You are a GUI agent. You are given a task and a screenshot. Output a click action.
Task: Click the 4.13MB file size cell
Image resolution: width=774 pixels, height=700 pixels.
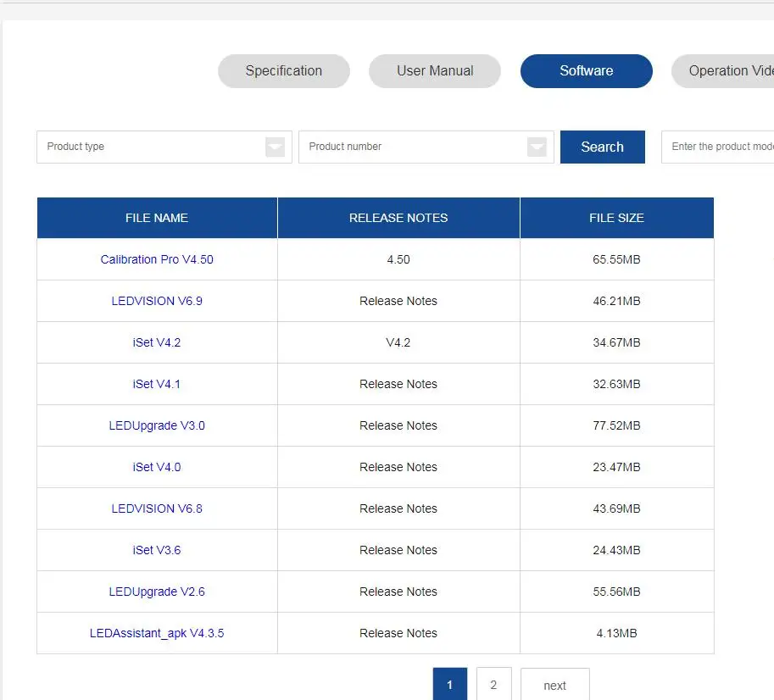pyautogui.click(x=616, y=633)
